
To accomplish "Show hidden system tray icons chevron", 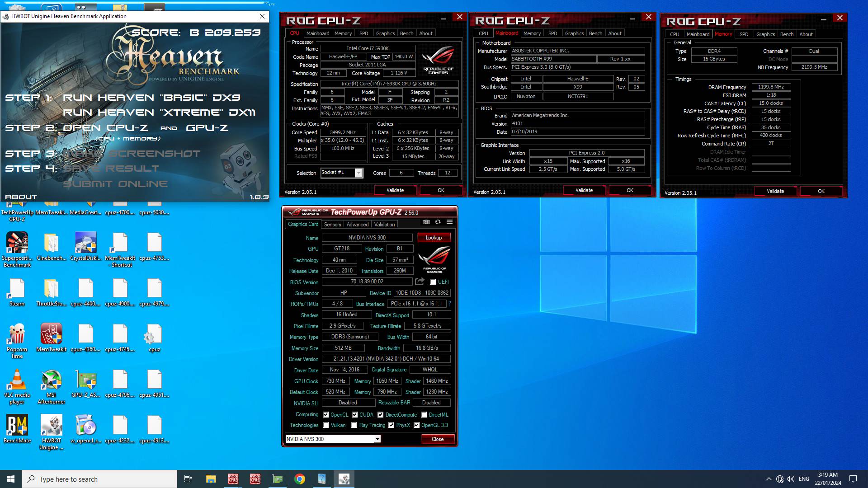I will [x=769, y=479].
